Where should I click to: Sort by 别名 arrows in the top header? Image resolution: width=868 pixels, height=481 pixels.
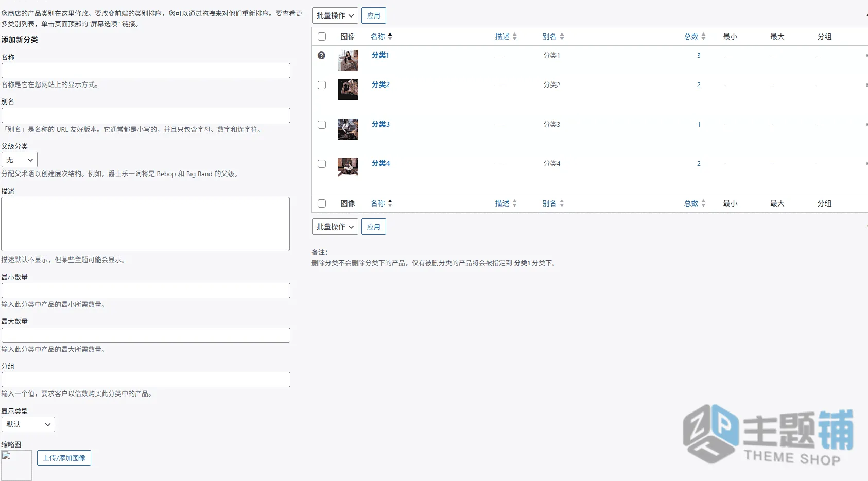coord(562,37)
